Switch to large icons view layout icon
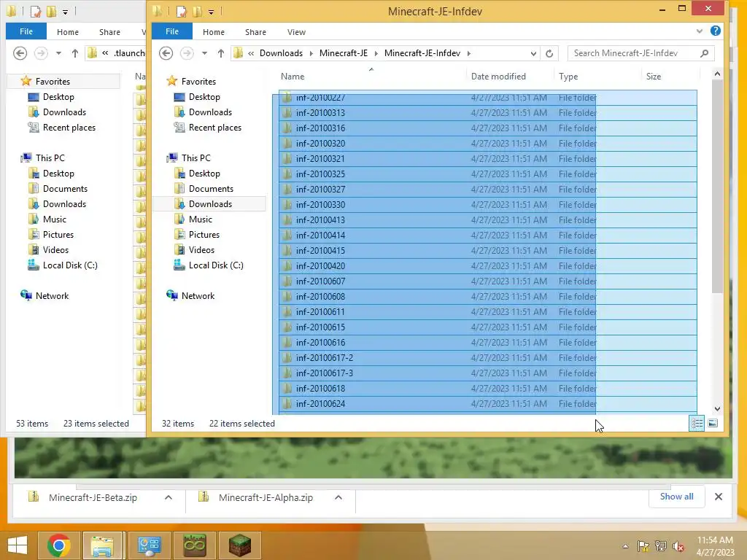 coord(713,423)
